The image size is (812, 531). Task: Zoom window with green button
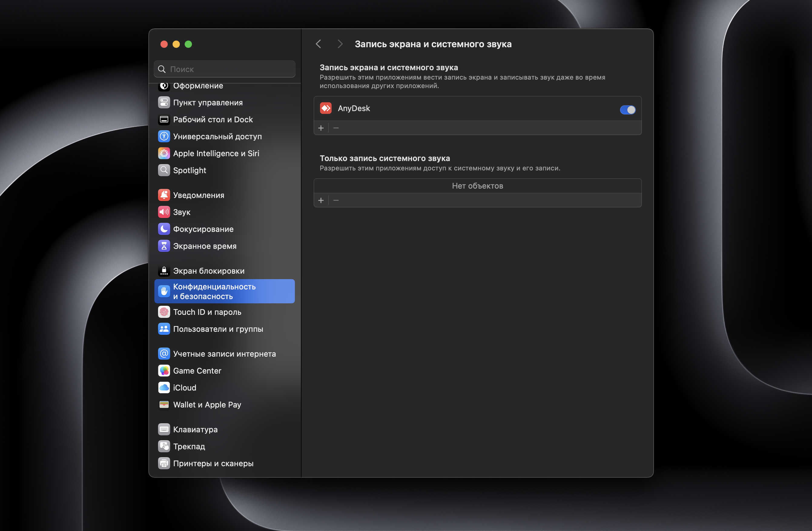point(188,44)
